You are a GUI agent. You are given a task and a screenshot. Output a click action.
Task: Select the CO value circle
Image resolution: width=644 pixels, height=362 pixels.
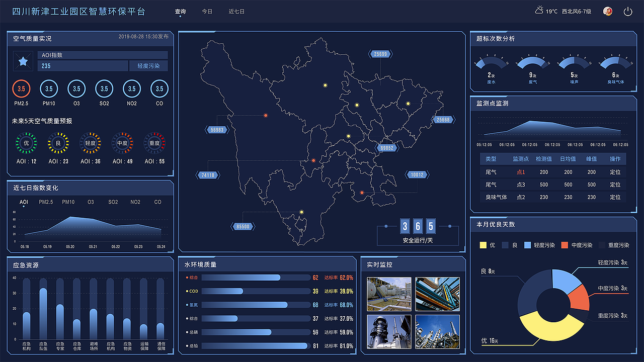pos(159,89)
